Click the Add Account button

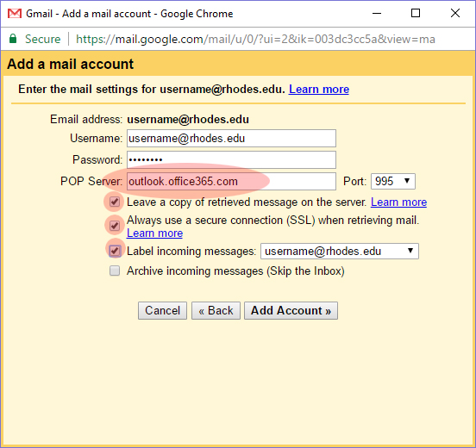pos(291,311)
